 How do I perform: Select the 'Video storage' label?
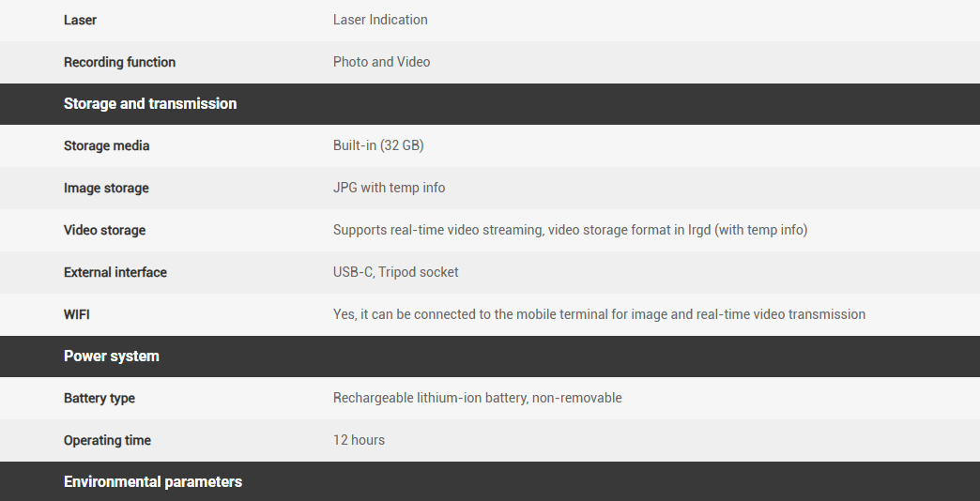pos(105,230)
